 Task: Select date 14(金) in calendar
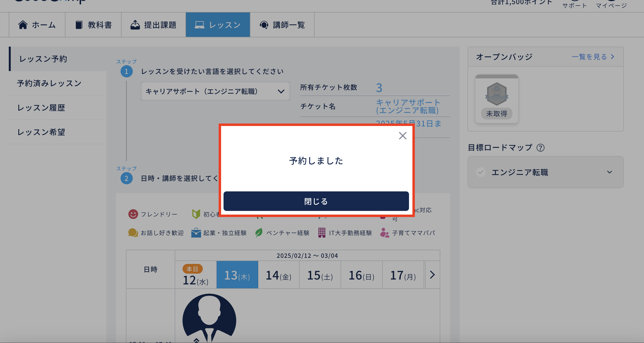pos(278,275)
